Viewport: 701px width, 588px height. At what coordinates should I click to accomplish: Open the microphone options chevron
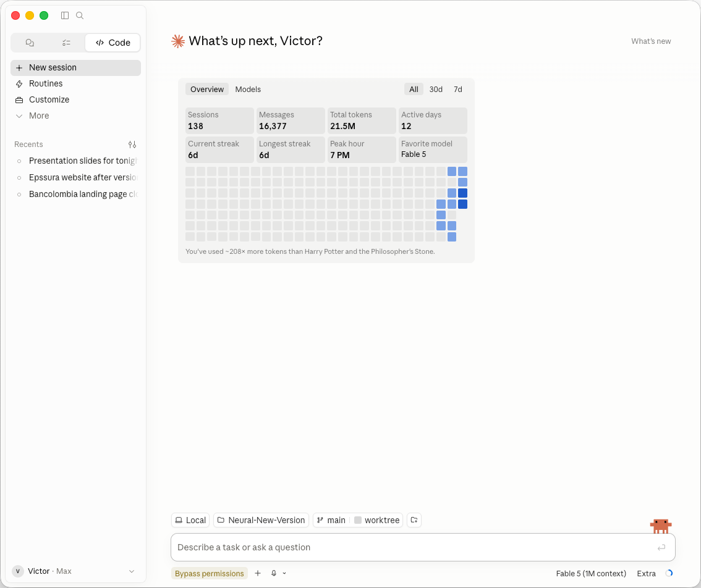coord(284,574)
